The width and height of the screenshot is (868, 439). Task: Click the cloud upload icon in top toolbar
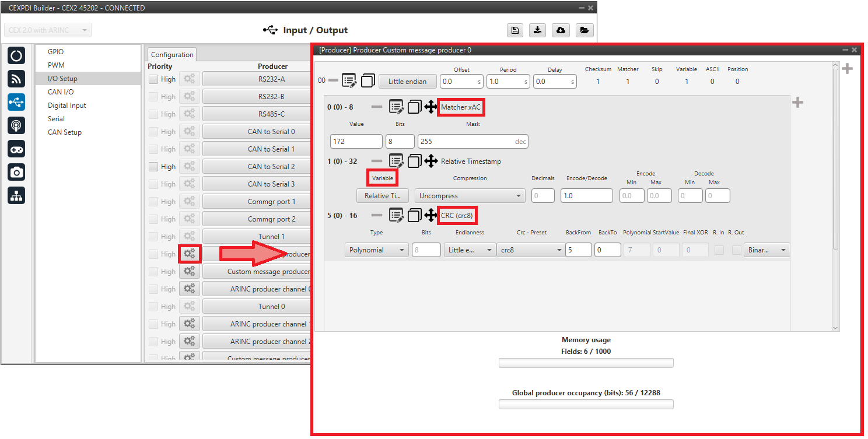pyautogui.click(x=560, y=30)
